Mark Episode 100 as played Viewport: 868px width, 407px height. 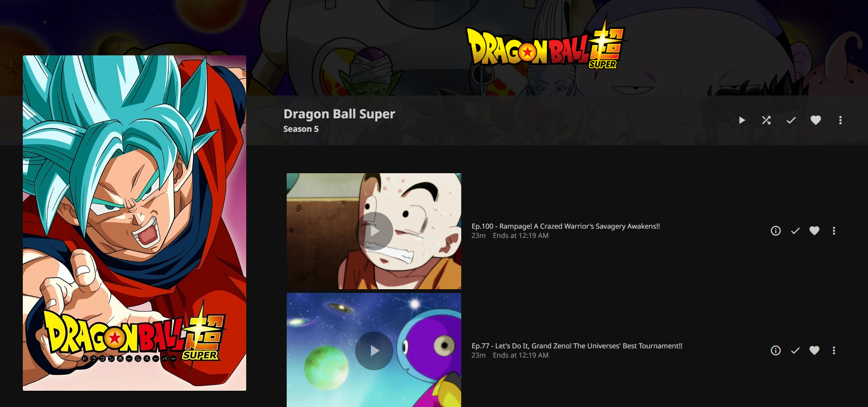pos(795,231)
